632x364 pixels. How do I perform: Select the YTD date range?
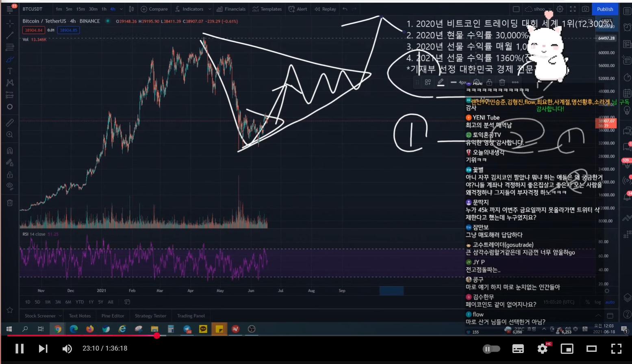click(80, 302)
